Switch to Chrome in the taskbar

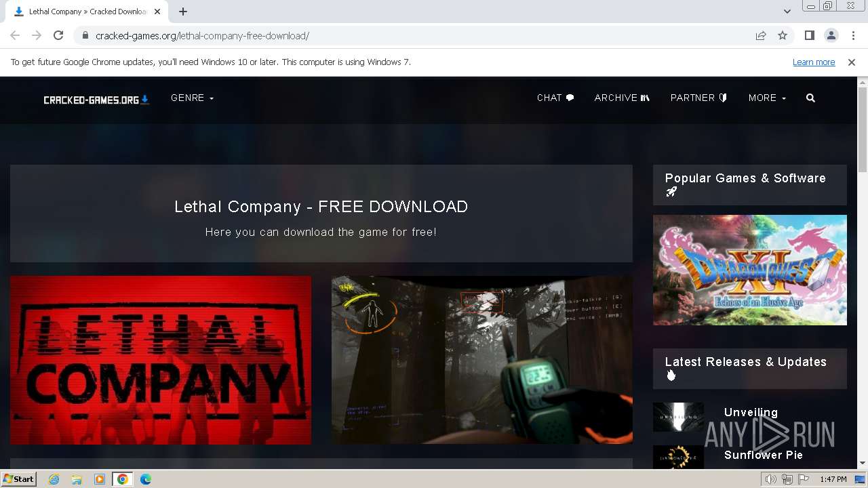tap(123, 479)
